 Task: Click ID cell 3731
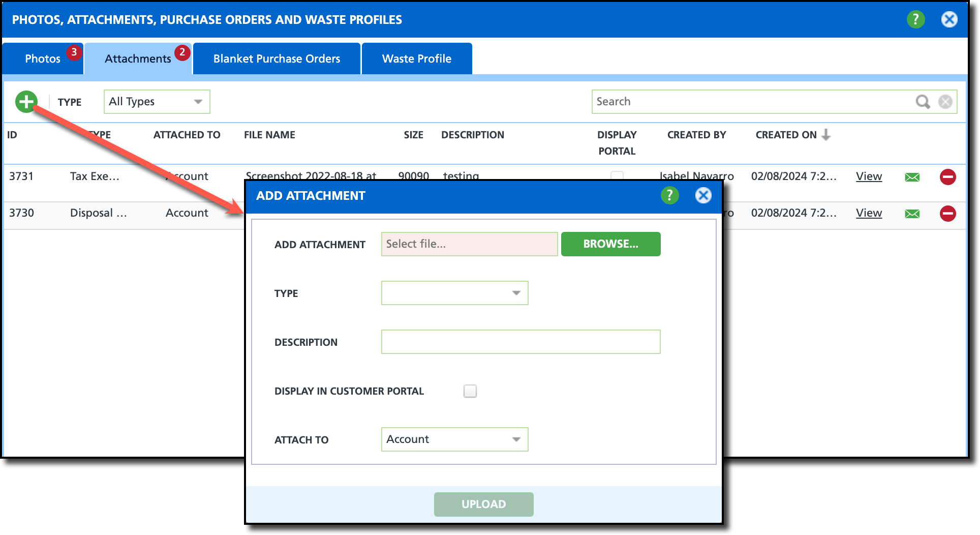point(21,176)
